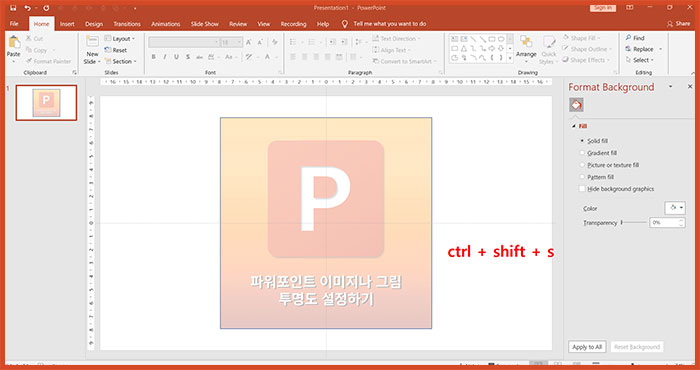Viewport: 700px width, 370px height.
Task: Click the Reset slide icon
Action: coord(108,50)
